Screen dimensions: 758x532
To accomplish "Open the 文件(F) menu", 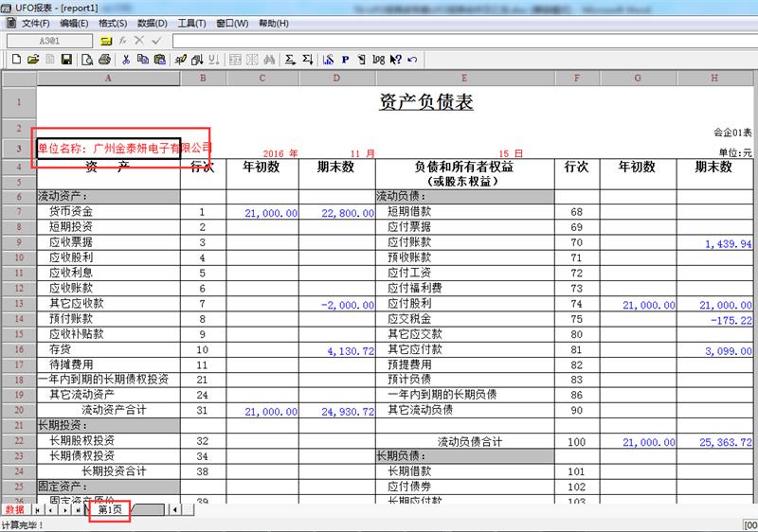I will tap(35, 23).
